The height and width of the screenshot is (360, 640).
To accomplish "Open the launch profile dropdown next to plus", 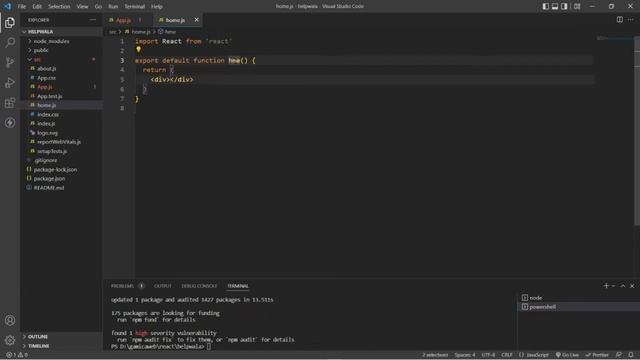I will 613,286.
